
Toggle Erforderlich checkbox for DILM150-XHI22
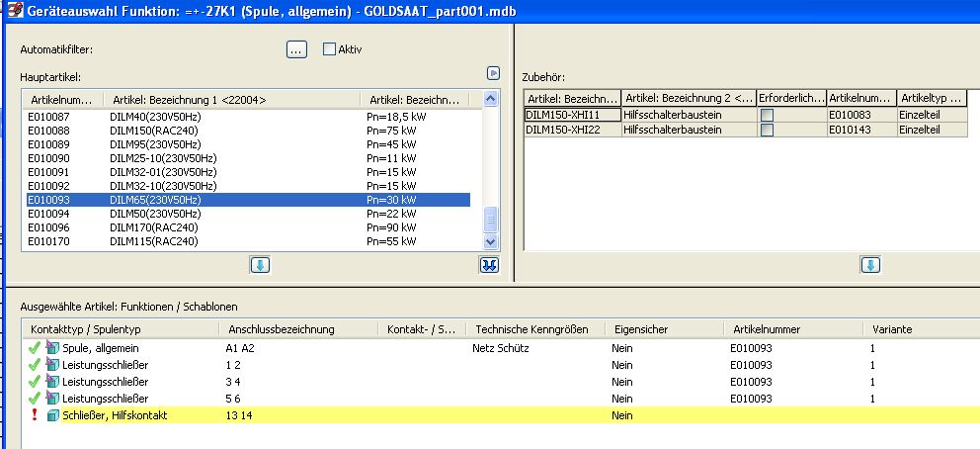[767, 131]
